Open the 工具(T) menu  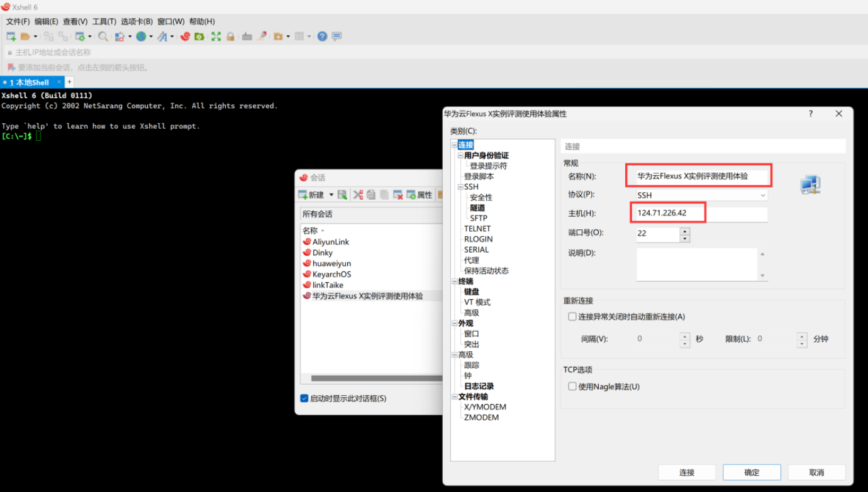(x=104, y=21)
